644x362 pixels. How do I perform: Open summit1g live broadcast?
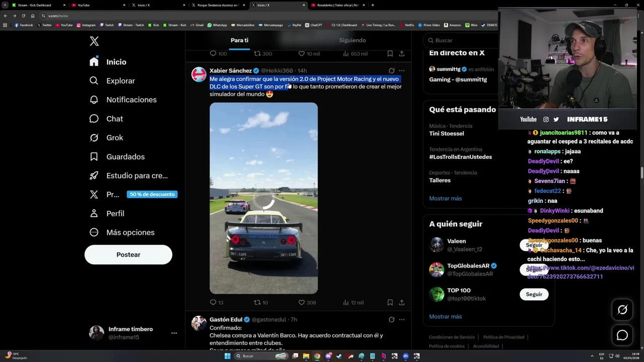[x=460, y=74]
